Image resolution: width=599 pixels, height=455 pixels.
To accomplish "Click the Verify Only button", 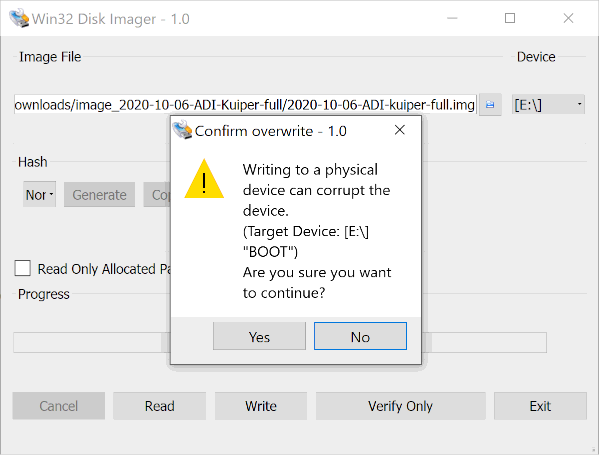I will [x=401, y=406].
